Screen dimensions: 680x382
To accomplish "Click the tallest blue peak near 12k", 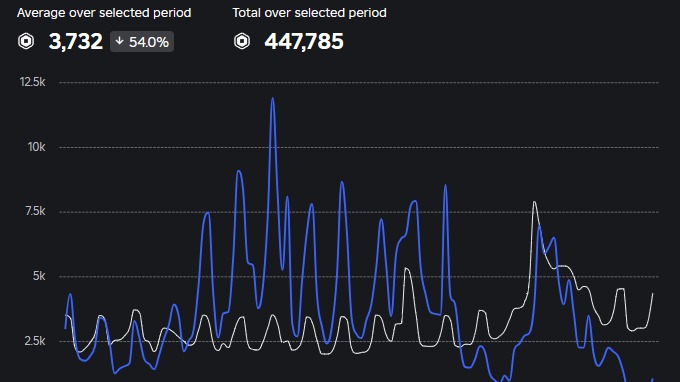I will 272,99.
